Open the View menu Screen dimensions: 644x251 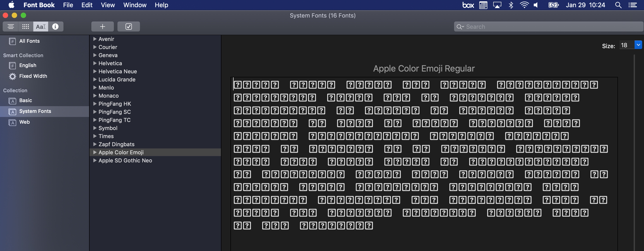click(108, 5)
